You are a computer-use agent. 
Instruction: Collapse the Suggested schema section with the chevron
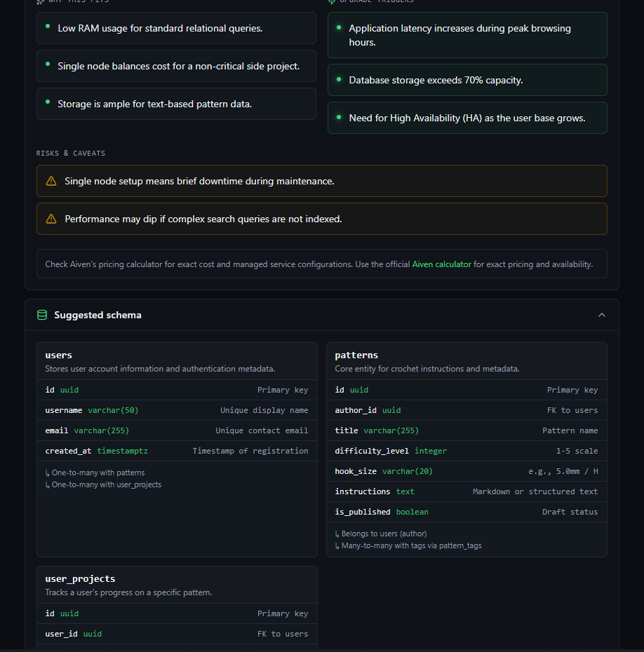point(602,315)
